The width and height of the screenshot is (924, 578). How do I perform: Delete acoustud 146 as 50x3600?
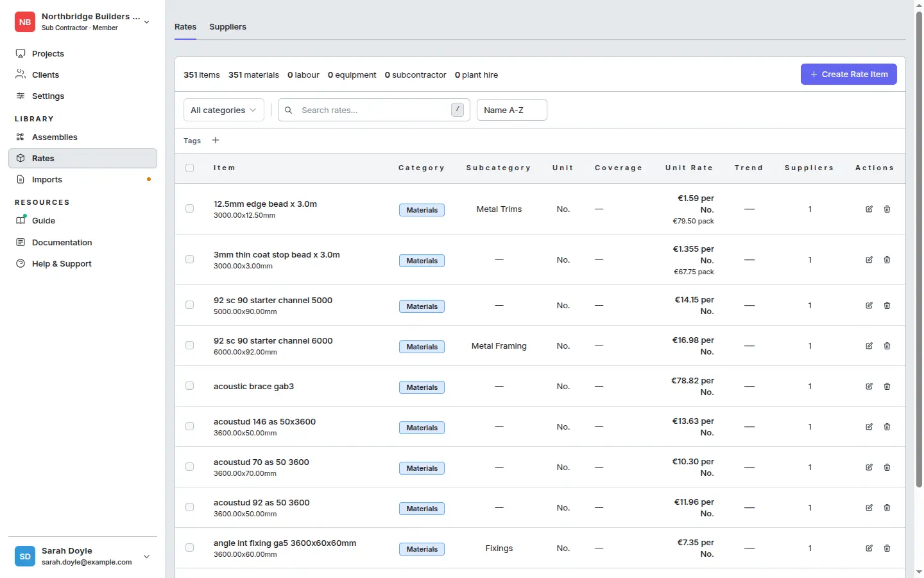pyautogui.click(x=887, y=426)
